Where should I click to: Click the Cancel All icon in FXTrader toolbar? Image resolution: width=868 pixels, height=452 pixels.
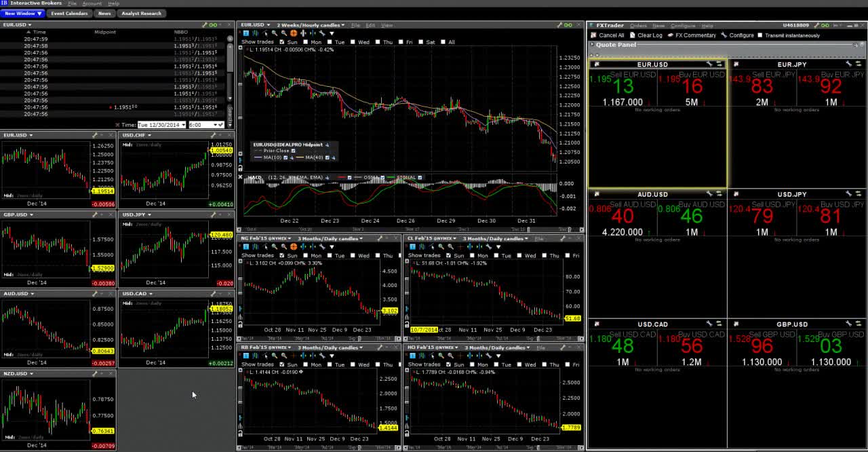point(595,35)
